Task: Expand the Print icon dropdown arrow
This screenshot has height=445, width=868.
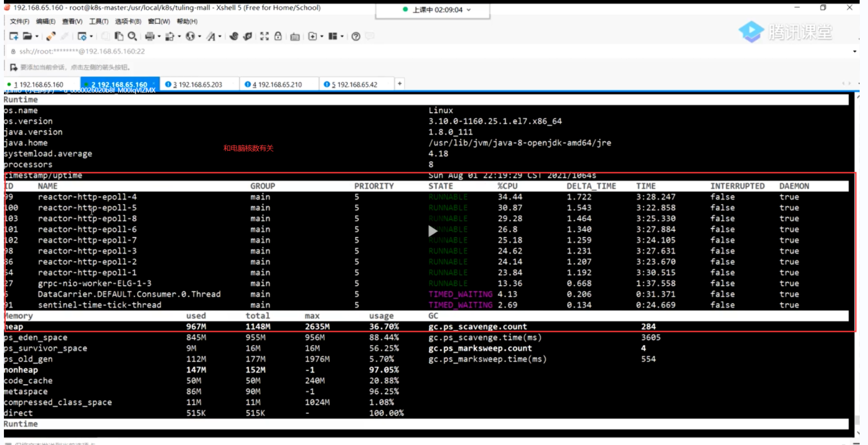Action: [159, 36]
